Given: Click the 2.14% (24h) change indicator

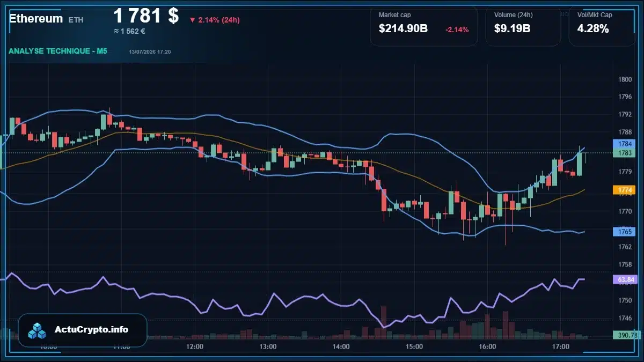Looking at the screenshot, I should [x=215, y=20].
